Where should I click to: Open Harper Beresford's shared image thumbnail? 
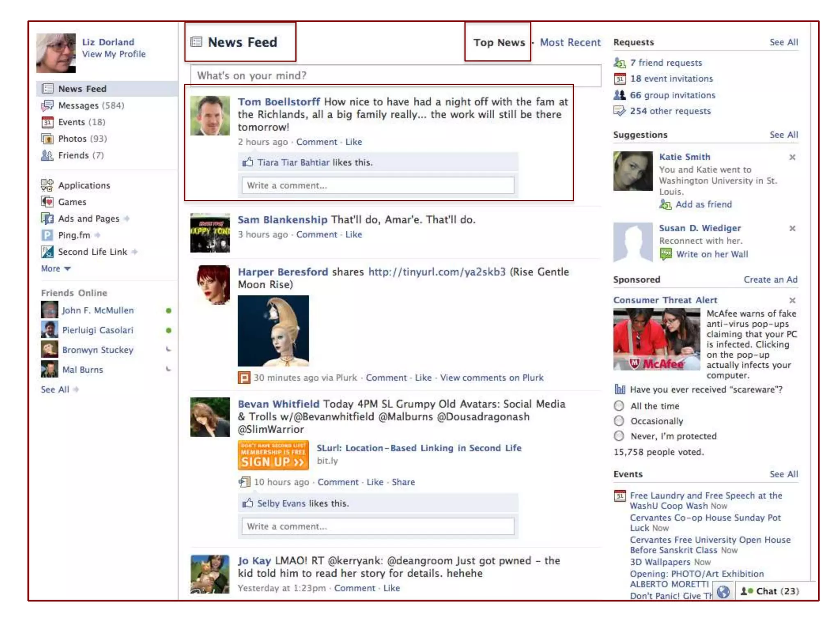pyautogui.click(x=273, y=331)
